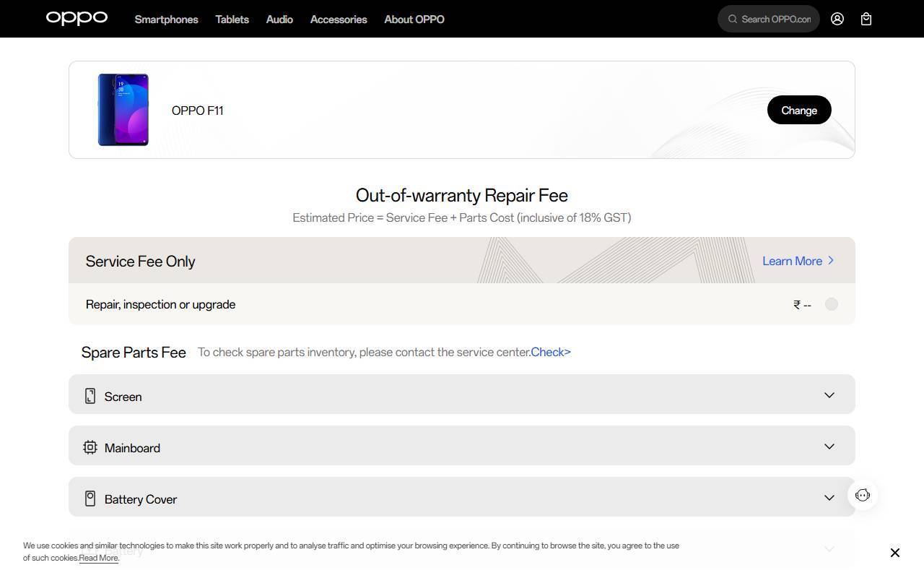Expand the Mainboard section chevron
924x578 pixels.
pos(829,447)
